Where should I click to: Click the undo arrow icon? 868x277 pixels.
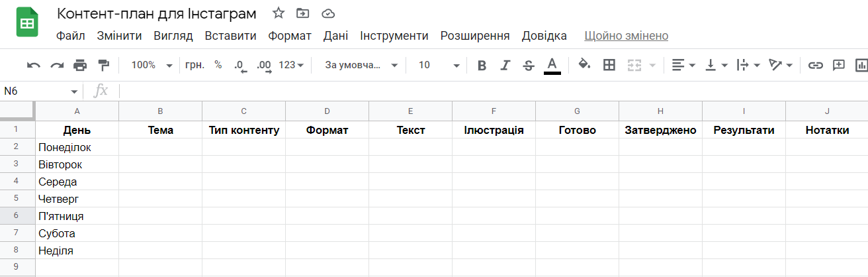(x=34, y=65)
